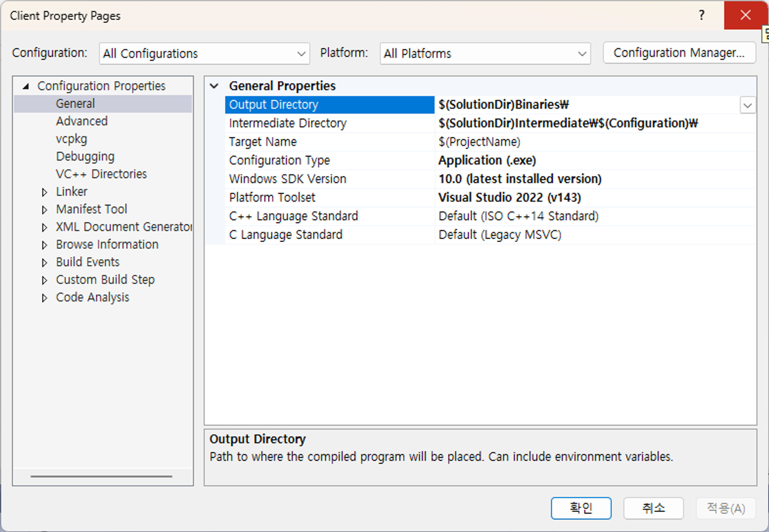Click the Configuration Manager button
This screenshot has height=532, width=769.
pyautogui.click(x=679, y=53)
